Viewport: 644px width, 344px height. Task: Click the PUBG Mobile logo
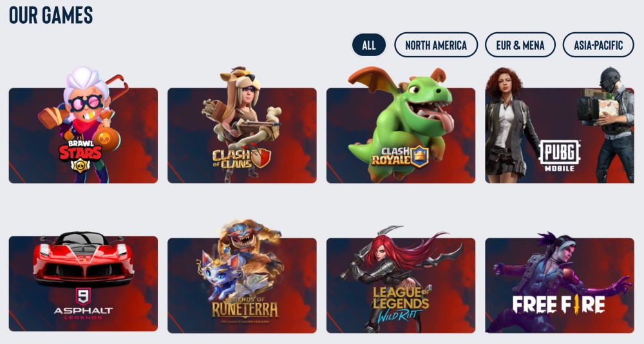(560, 156)
